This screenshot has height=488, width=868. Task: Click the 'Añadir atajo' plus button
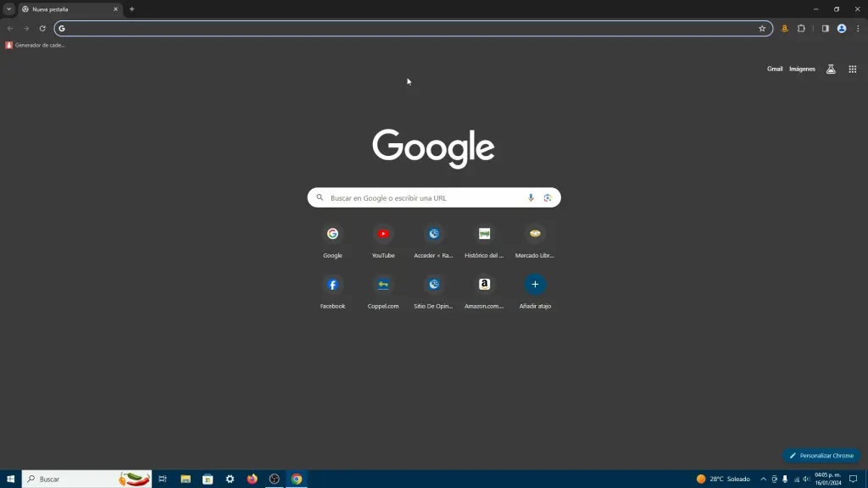(x=535, y=285)
